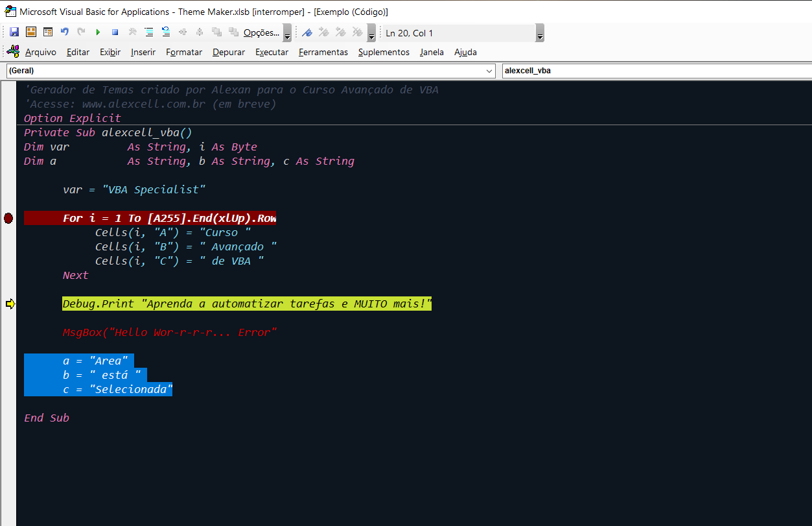Click the red MsgBox error line
Image resolution: width=812 pixels, height=526 pixels.
170,332
